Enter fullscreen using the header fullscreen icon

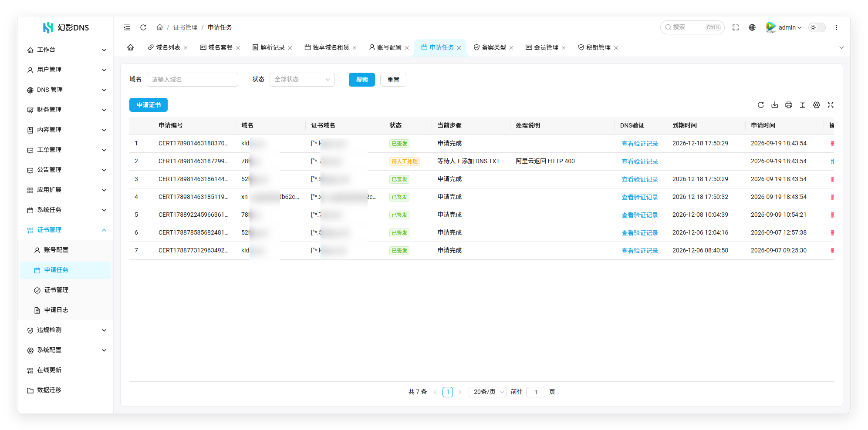tap(736, 27)
